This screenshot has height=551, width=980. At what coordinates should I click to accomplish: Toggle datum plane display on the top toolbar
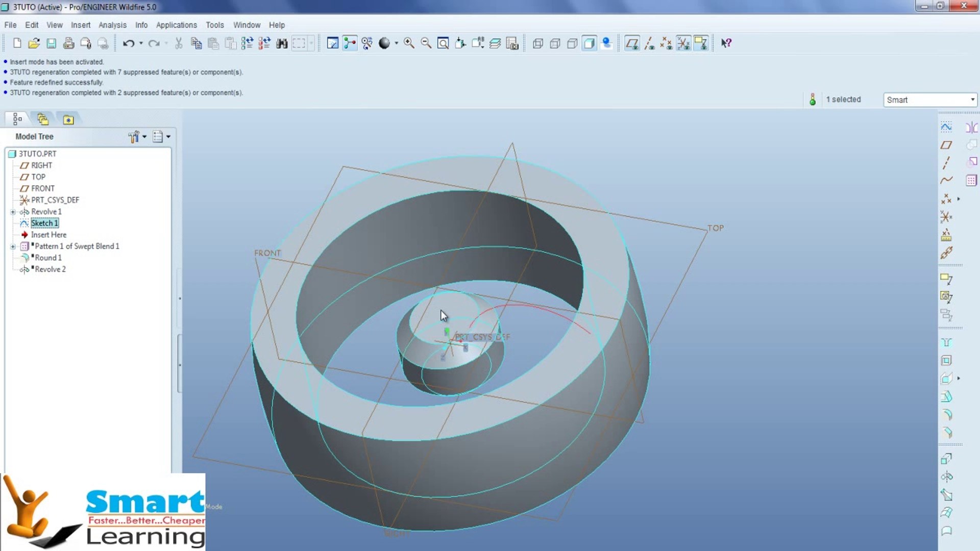[632, 43]
